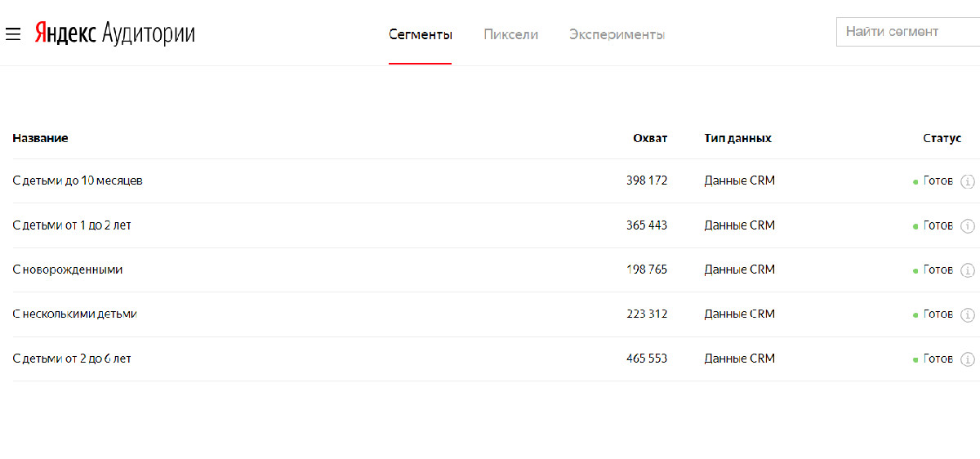Image resolution: width=980 pixels, height=459 pixels.
Task: Click the Яндекс Аудитории logo
Action: (x=114, y=34)
